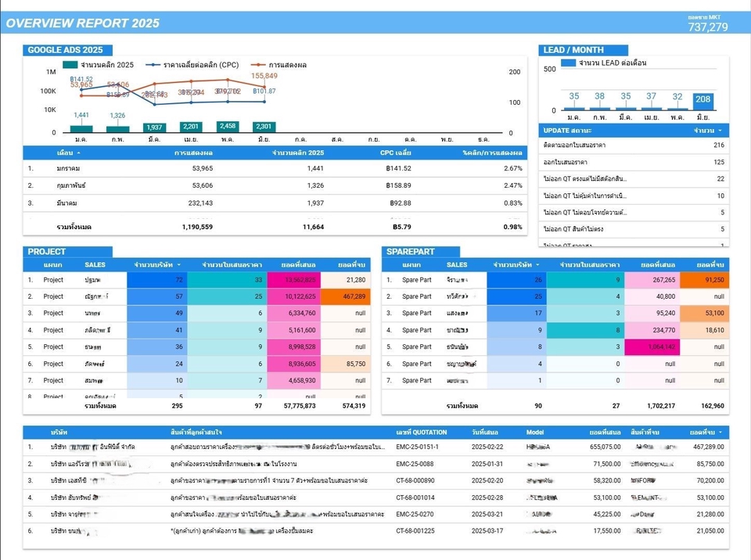751x560 pixels.
Task: Click the June bar showing 208 leads
Action: click(702, 101)
